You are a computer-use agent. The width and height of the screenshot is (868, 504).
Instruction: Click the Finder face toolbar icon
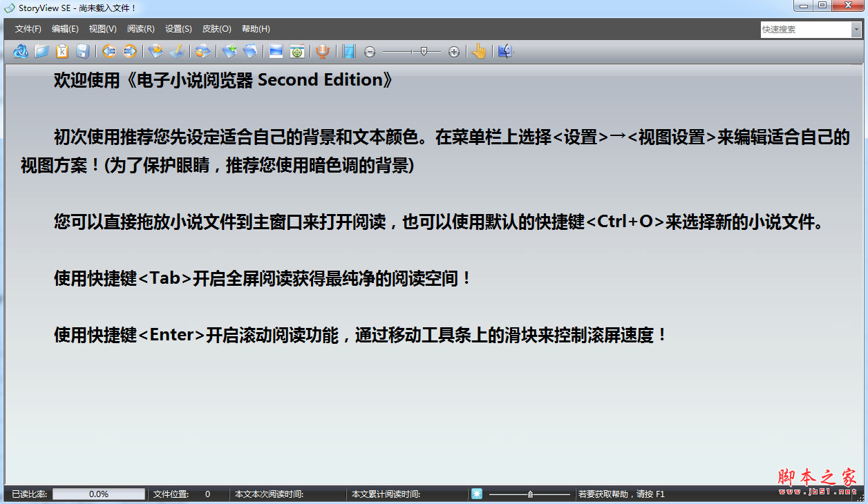[x=504, y=51]
